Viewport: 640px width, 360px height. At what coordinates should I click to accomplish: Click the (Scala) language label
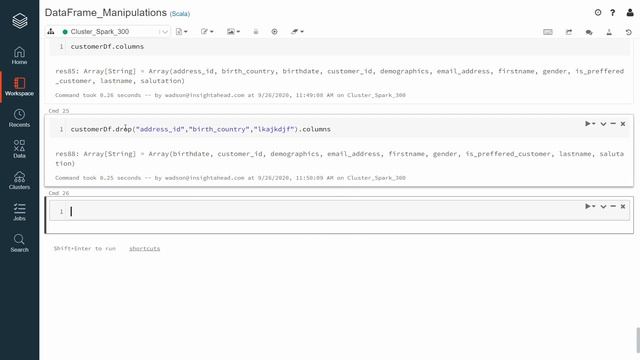pyautogui.click(x=180, y=14)
